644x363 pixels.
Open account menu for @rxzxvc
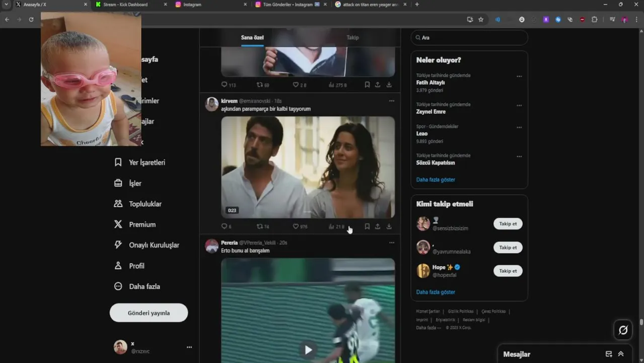coord(189,347)
